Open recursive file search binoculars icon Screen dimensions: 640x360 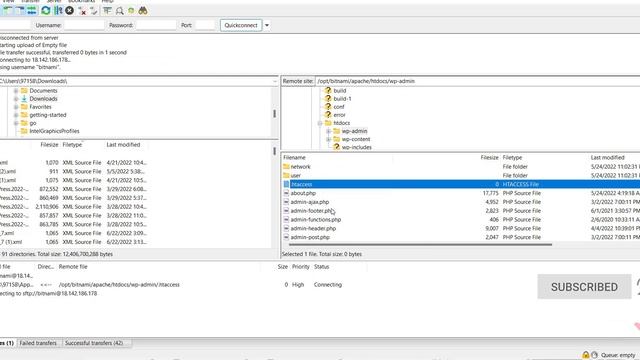143,11
